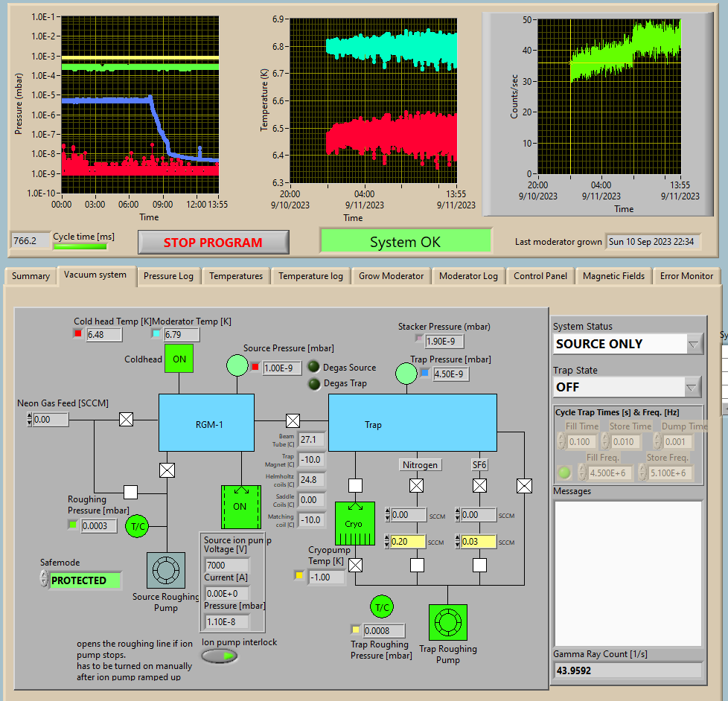Click the Source Roughing Pump icon

pyautogui.click(x=166, y=571)
